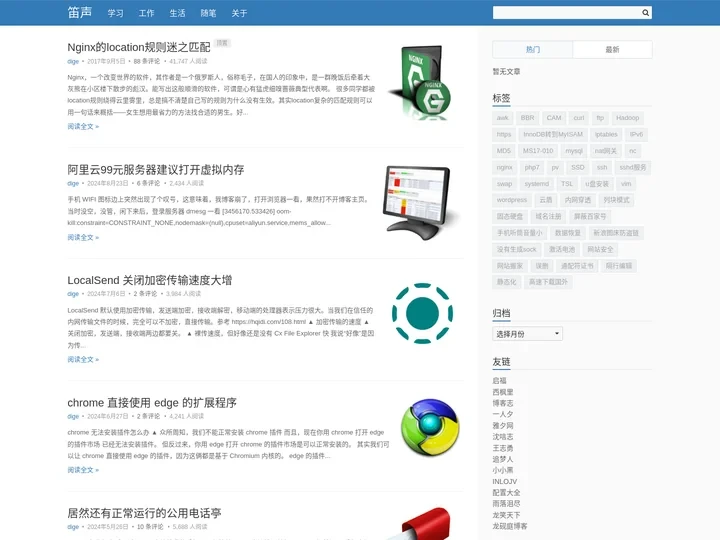Select the sshd服务 tag
The height and width of the screenshot is (540, 720).
click(x=632, y=168)
